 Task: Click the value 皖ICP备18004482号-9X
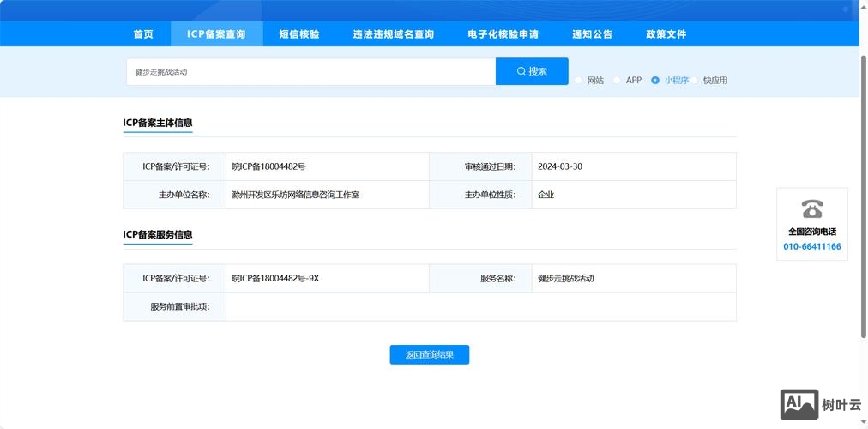[275, 279]
